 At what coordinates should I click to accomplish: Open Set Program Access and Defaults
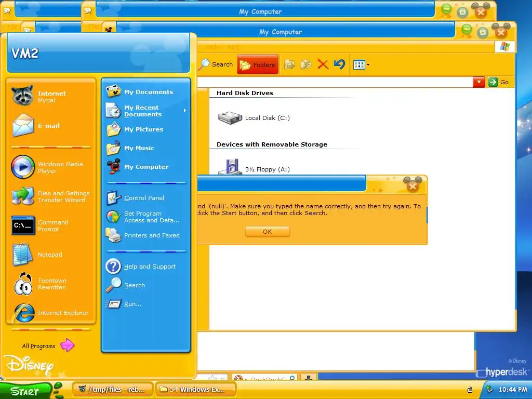coord(146,217)
